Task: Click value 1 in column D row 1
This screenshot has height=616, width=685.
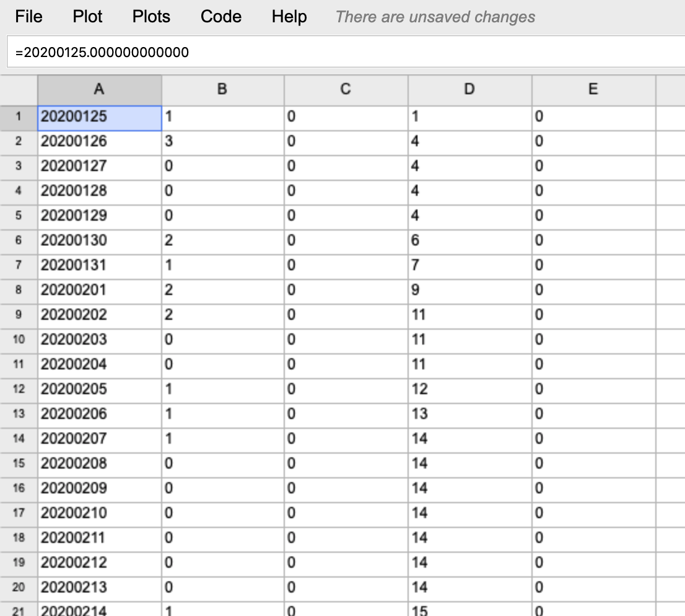Action: (x=469, y=118)
